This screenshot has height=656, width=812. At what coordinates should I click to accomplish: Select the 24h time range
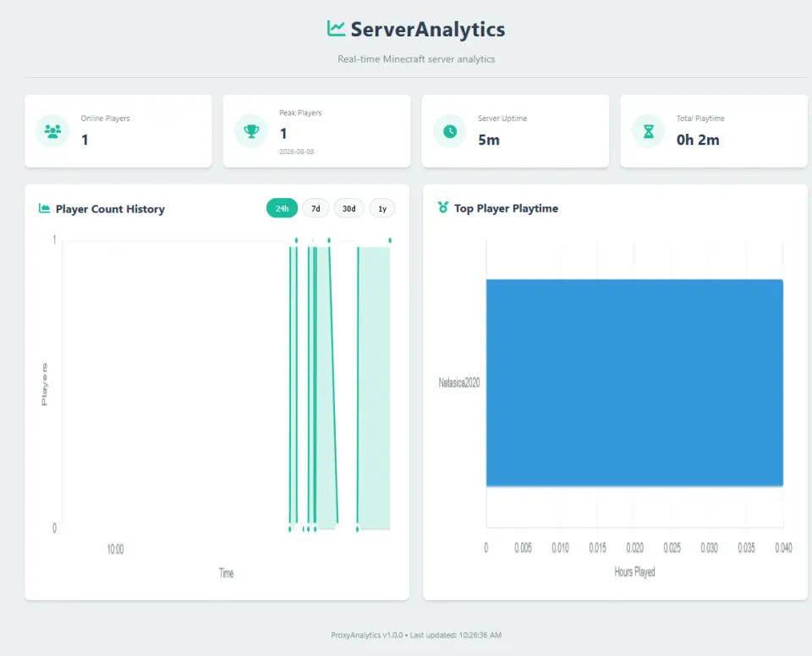[282, 208]
